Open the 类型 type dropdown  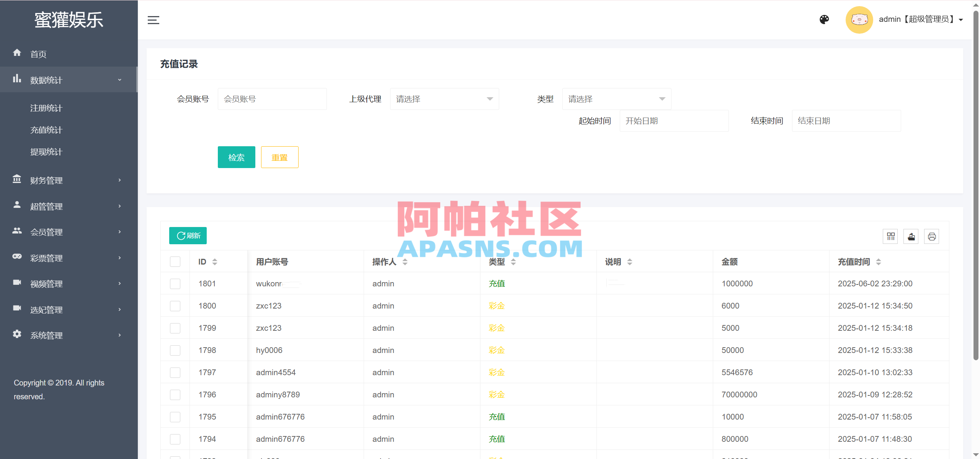click(x=616, y=99)
